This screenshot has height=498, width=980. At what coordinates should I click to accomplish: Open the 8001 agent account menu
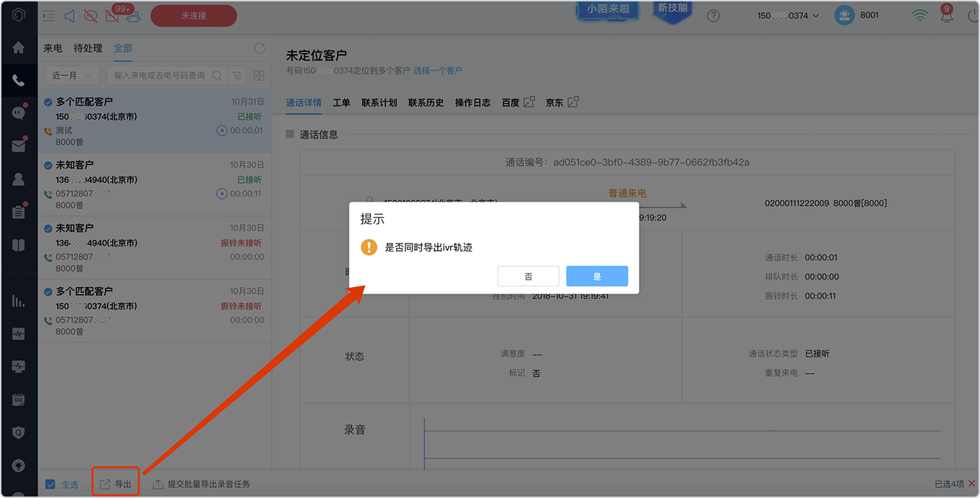tap(857, 15)
